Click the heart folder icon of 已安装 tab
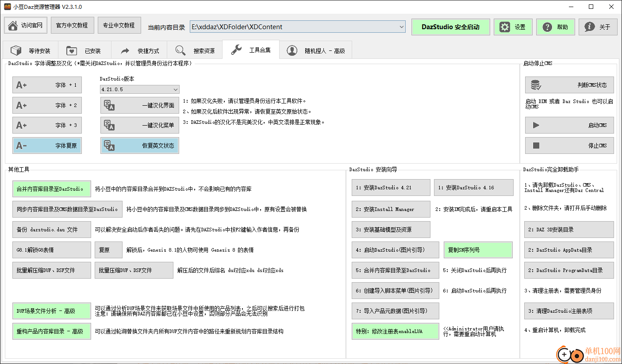The height and width of the screenshot is (364, 622). tap(71, 50)
